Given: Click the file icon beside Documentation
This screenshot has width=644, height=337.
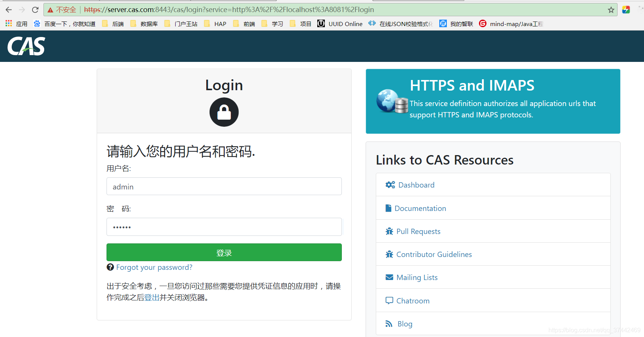Looking at the screenshot, I should tap(388, 208).
